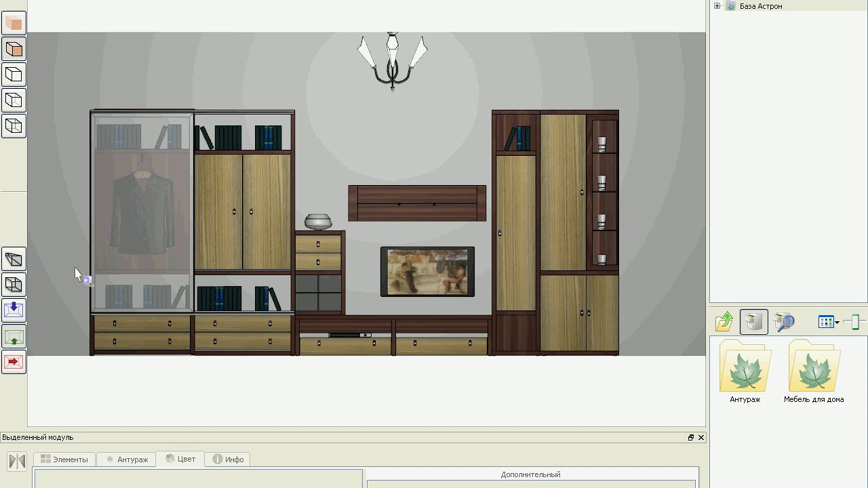Toggle the catalog cabinet view button

[753, 322]
